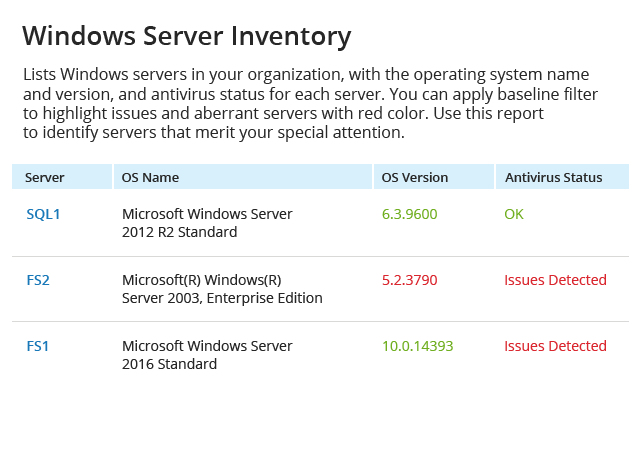
Task: Click the Server column header
Action: point(62,177)
